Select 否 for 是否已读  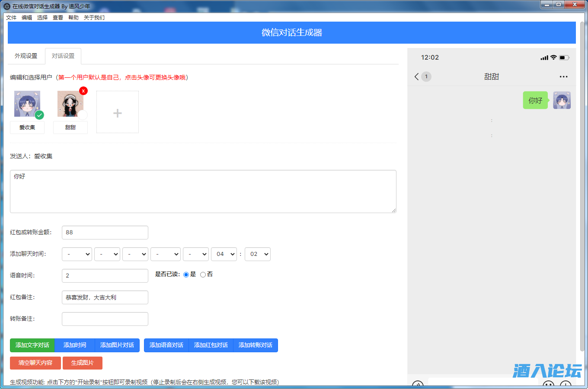click(x=203, y=274)
